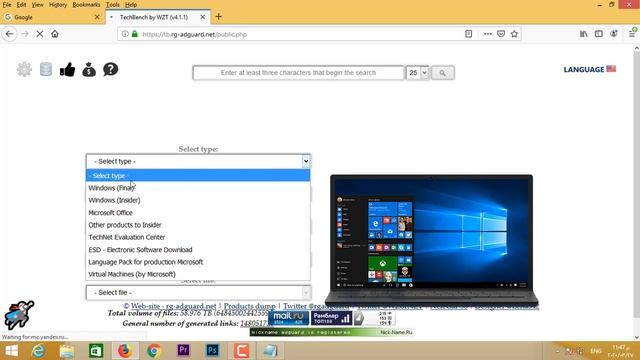Choose Virtual Machines (by Microsoft)
The image size is (640, 360).
click(x=198, y=274)
